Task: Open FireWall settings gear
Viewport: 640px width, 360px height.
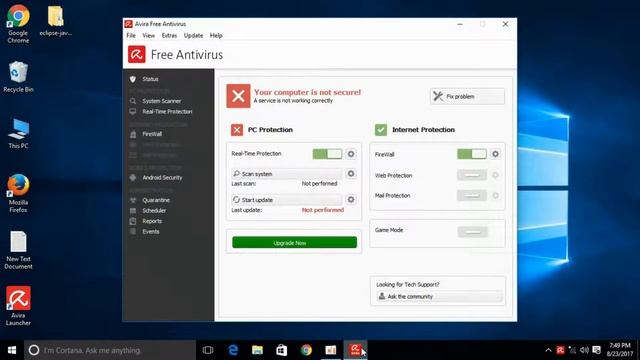Action: coord(495,154)
